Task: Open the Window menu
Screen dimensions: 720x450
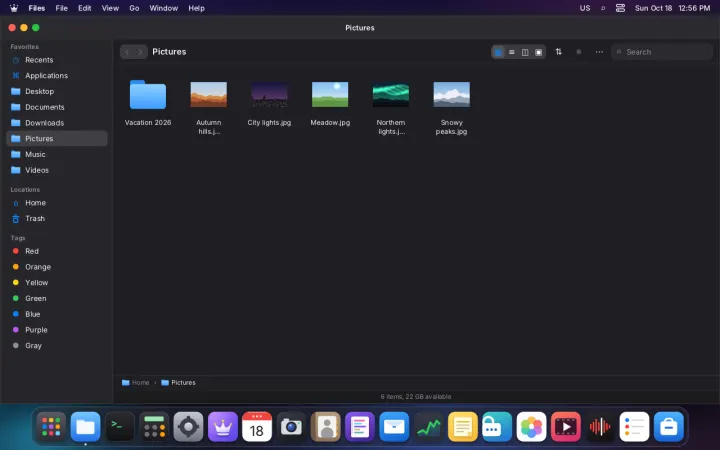Action: tap(163, 8)
